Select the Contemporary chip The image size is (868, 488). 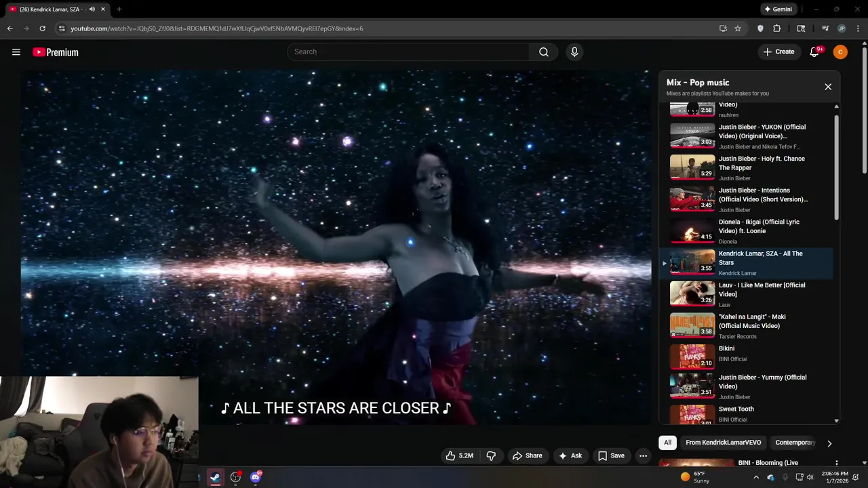click(794, 443)
